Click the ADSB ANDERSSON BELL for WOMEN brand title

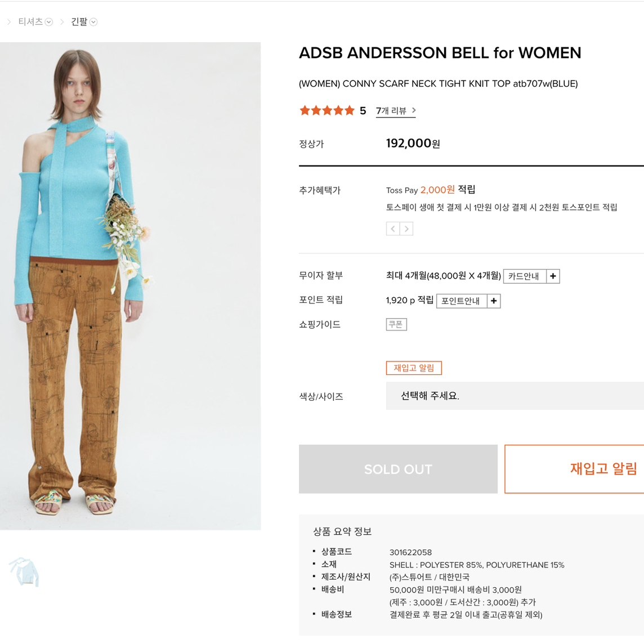click(x=440, y=53)
